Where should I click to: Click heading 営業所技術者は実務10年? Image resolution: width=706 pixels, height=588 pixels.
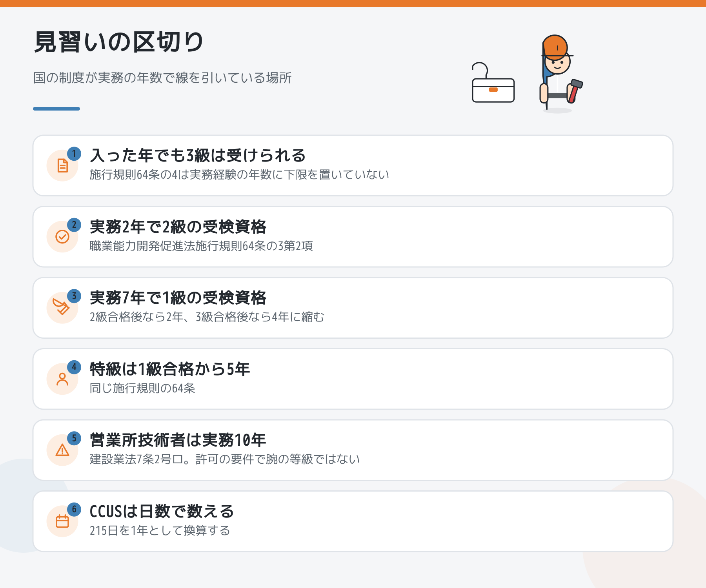click(178, 440)
